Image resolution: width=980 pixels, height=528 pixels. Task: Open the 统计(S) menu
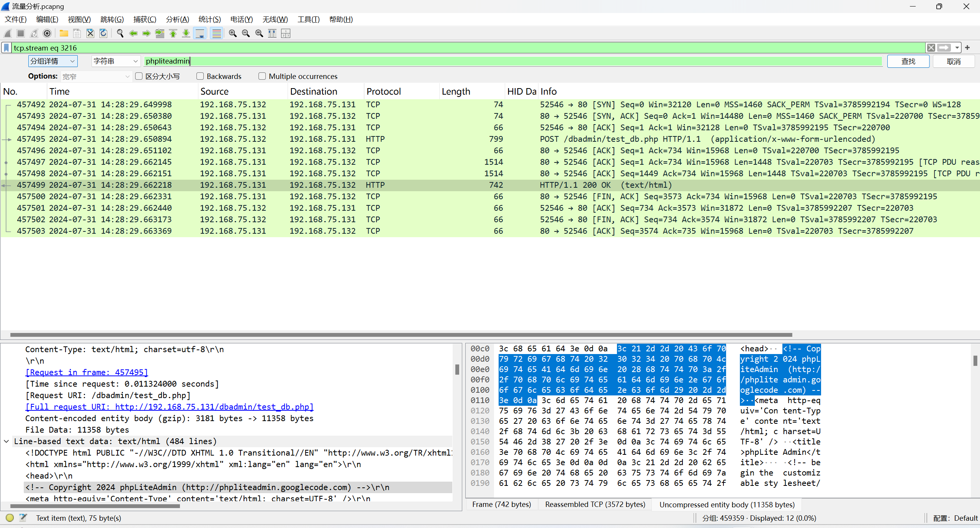pos(210,19)
